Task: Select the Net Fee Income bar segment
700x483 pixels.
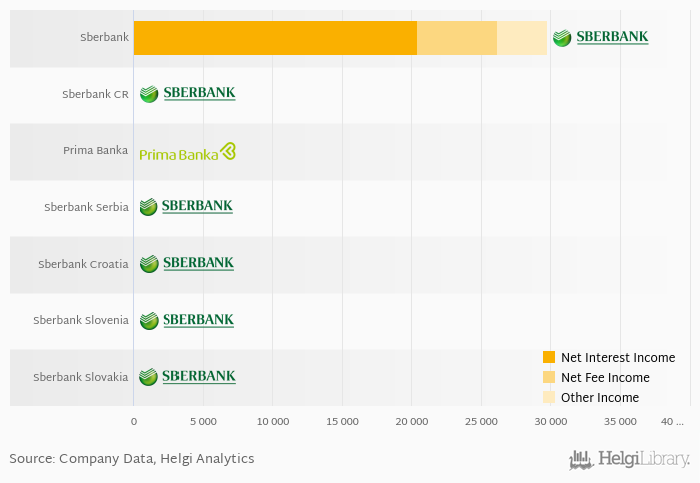Action: click(457, 38)
